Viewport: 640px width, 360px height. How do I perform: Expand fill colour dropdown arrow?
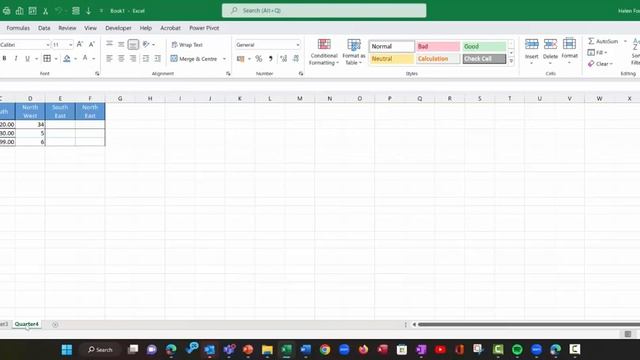[76, 59]
